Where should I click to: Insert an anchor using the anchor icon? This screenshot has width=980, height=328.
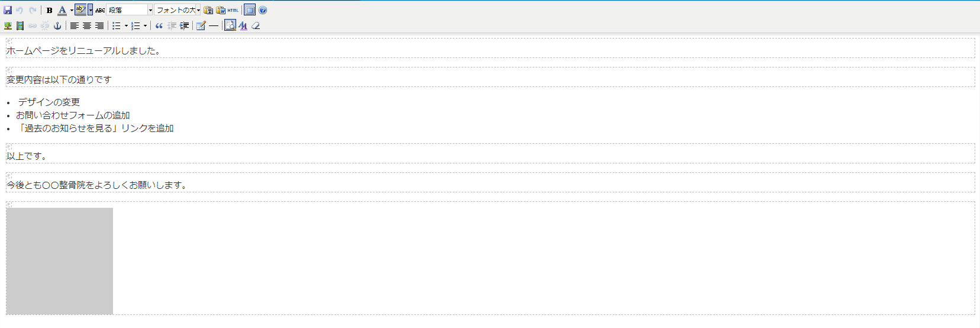(x=57, y=26)
